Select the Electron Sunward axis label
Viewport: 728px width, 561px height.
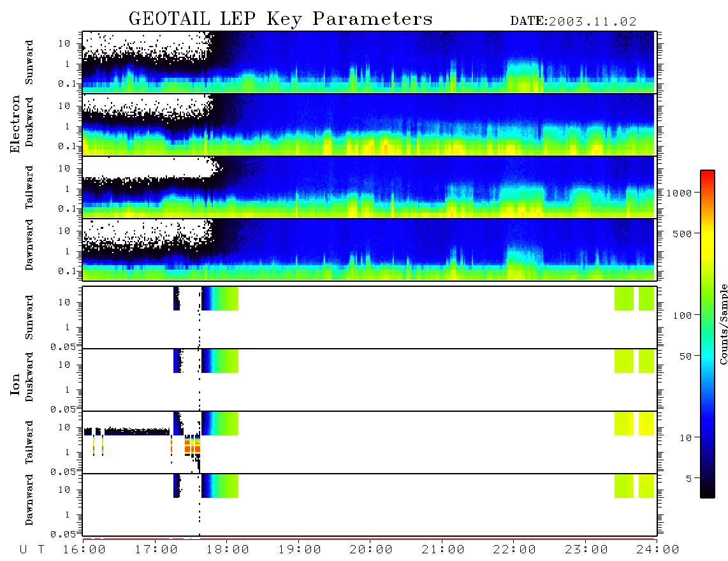coord(29,62)
